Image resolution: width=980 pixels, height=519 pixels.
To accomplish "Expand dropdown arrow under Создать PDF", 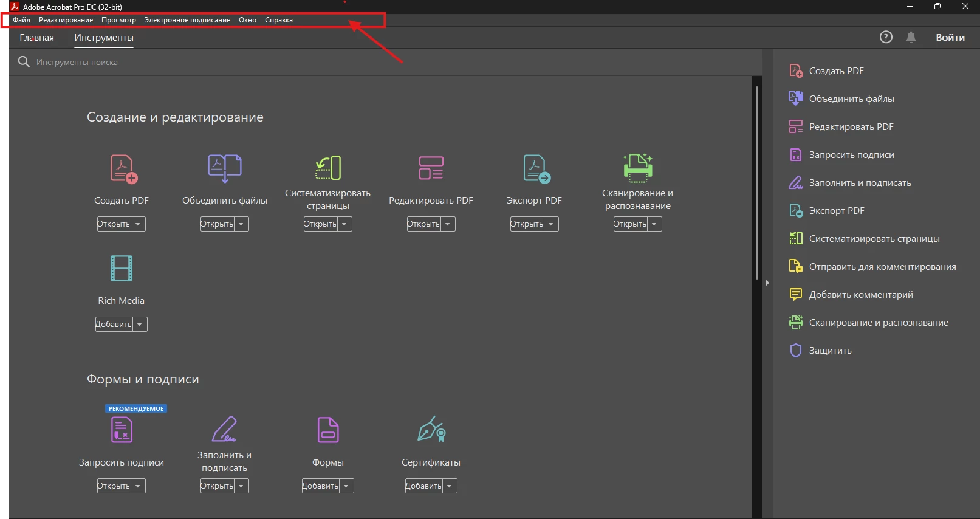I will point(138,224).
